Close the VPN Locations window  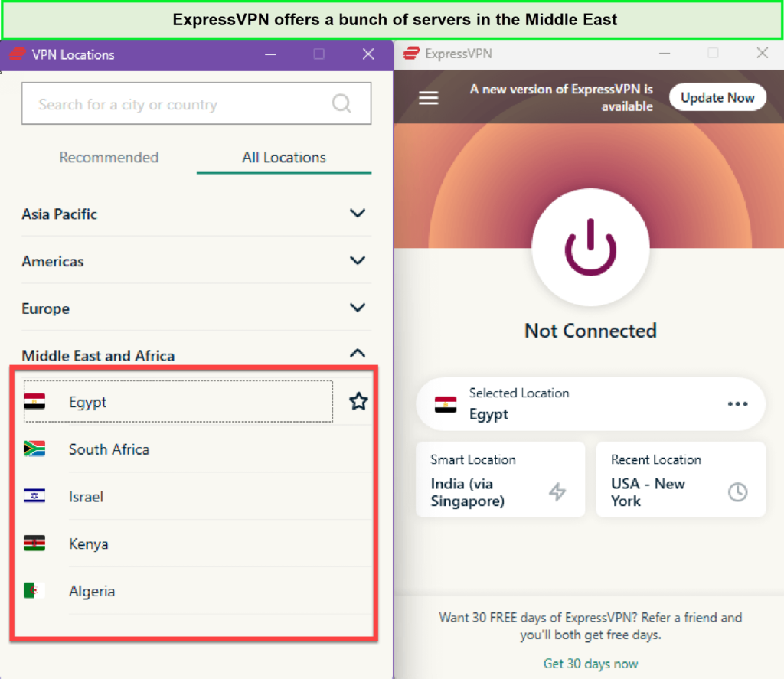[368, 54]
